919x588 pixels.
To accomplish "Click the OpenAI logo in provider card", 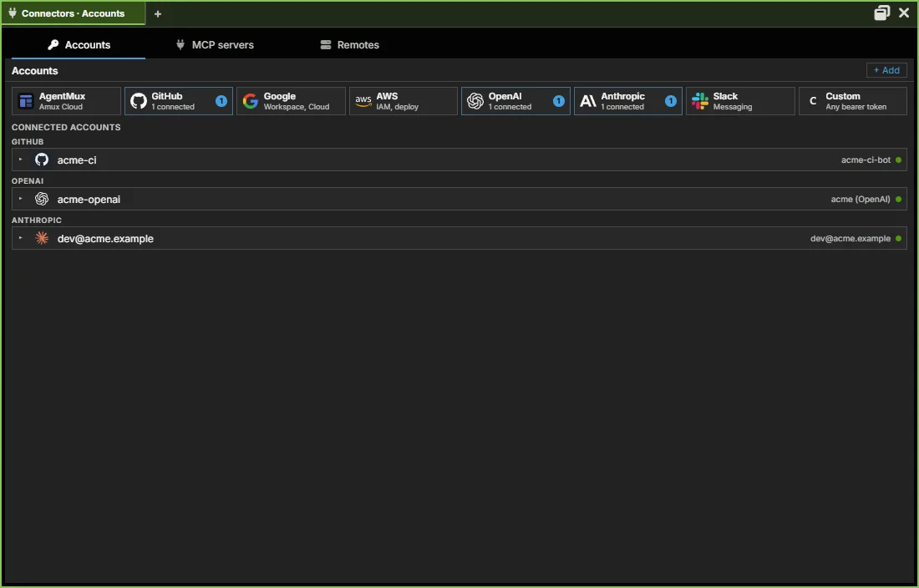I will tap(475, 101).
